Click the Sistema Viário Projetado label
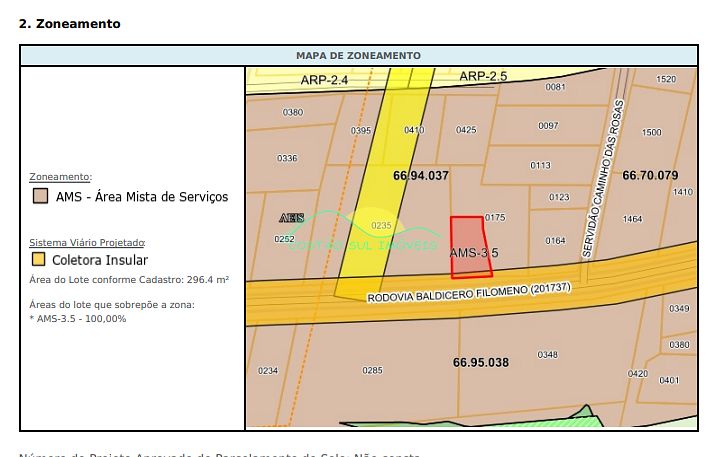Viewport: 723px width, 457px height. tap(87, 242)
